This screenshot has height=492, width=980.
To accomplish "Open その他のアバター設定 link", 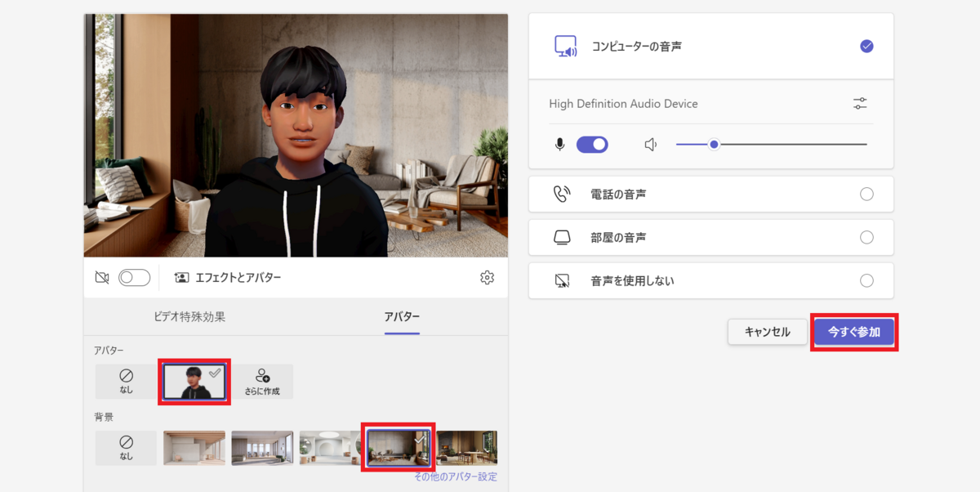I will (x=456, y=476).
